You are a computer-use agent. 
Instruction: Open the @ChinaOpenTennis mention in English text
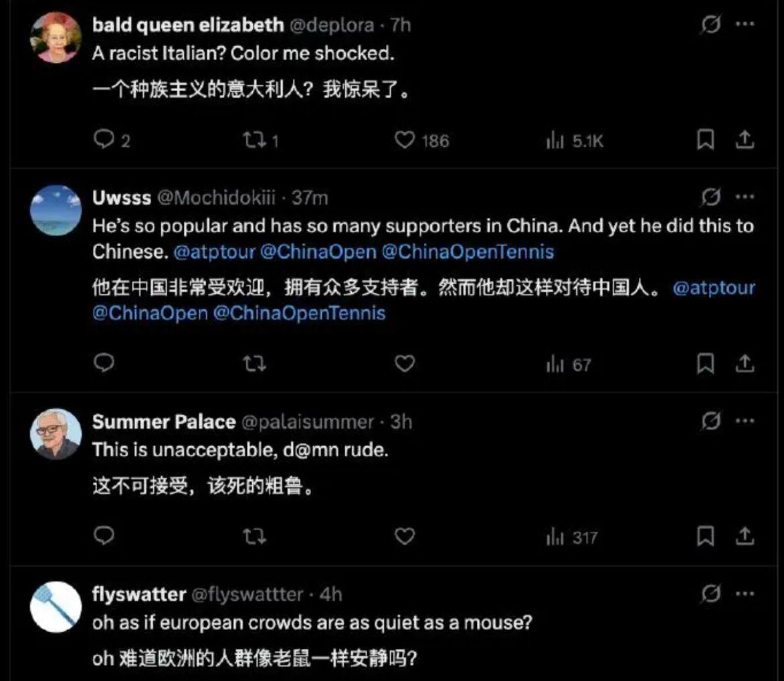click(468, 252)
